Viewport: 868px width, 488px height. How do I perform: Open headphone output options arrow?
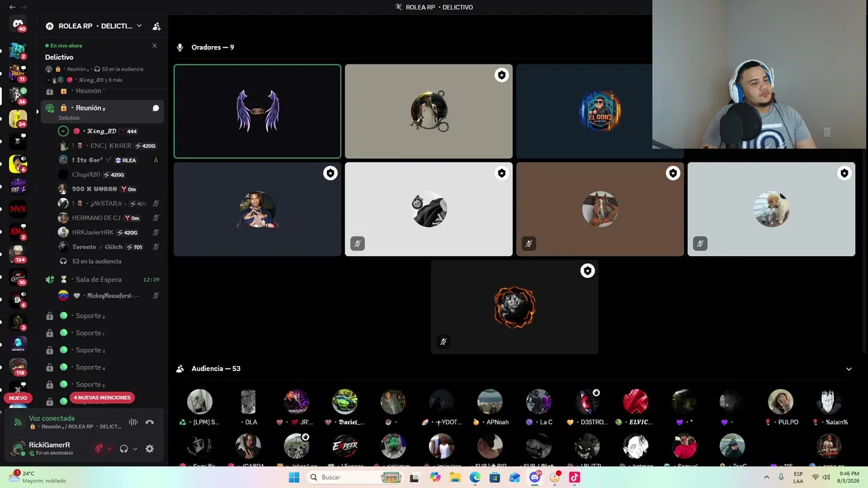tap(134, 449)
